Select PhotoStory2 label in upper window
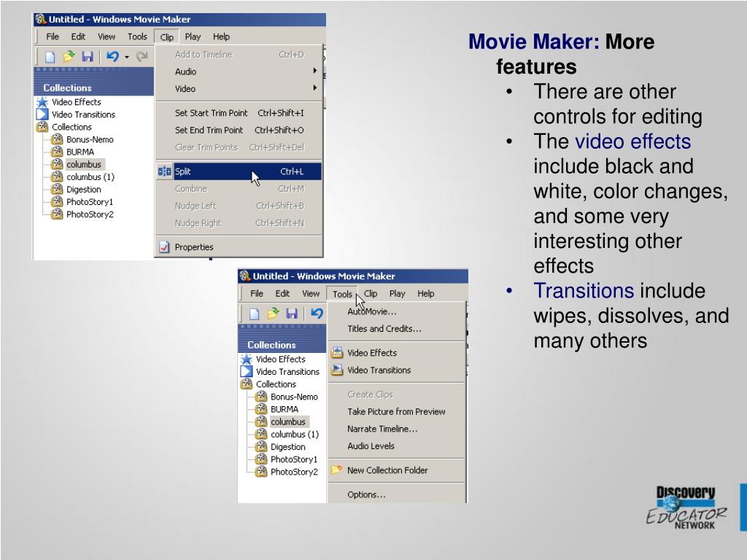 coord(90,214)
